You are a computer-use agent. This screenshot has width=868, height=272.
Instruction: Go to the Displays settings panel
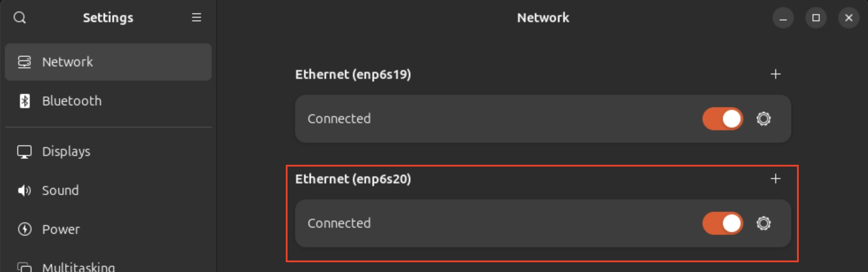tap(66, 152)
